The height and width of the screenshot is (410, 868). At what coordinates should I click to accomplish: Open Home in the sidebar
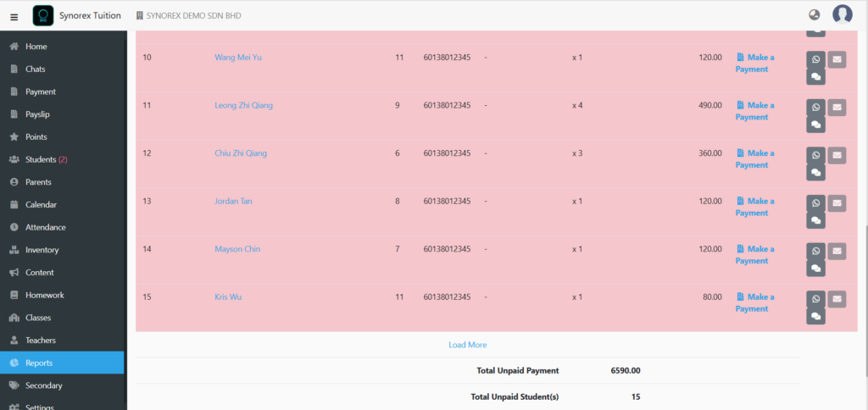[62, 47]
